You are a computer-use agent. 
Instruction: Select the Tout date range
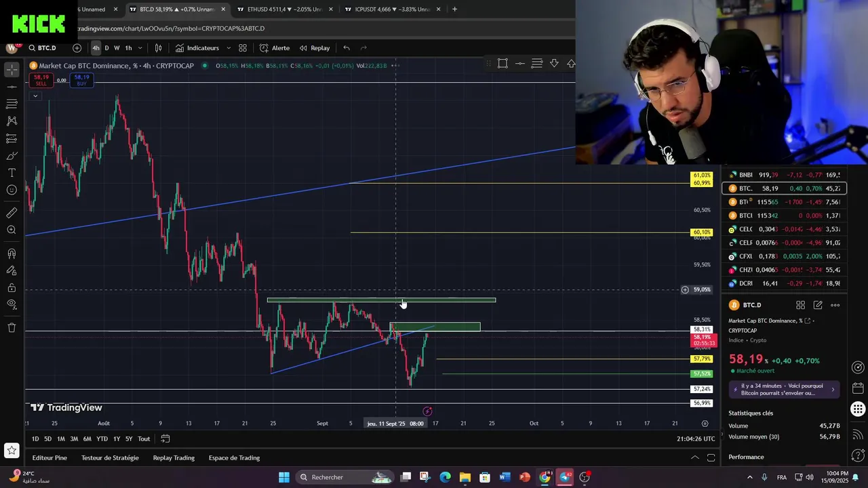(144, 439)
